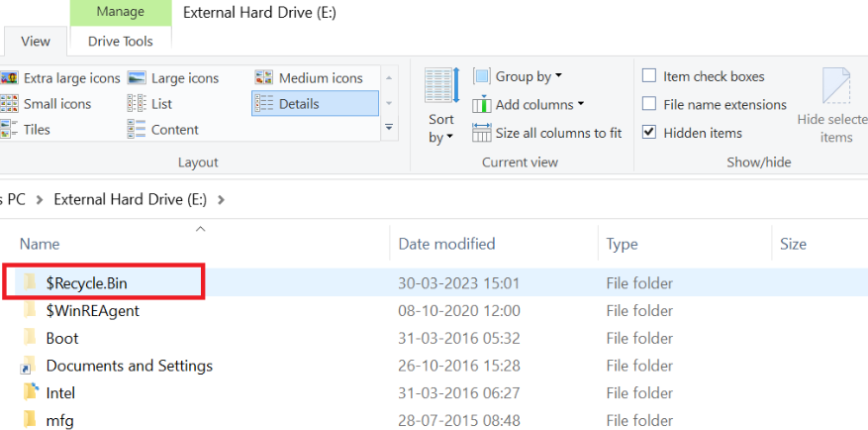The height and width of the screenshot is (430, 868).
Task: Open the View ribbon tab
Action: tap(36, 41)
